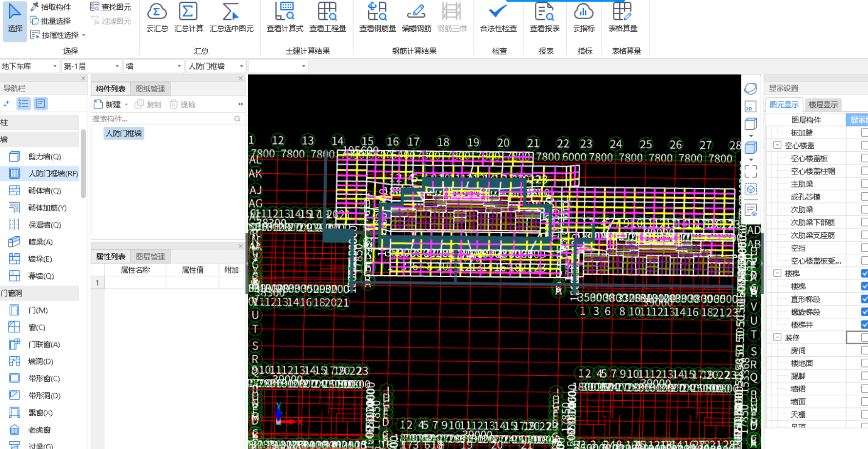
Task: Open 表格算量 table quantity tool
Action: click(623, 18)
